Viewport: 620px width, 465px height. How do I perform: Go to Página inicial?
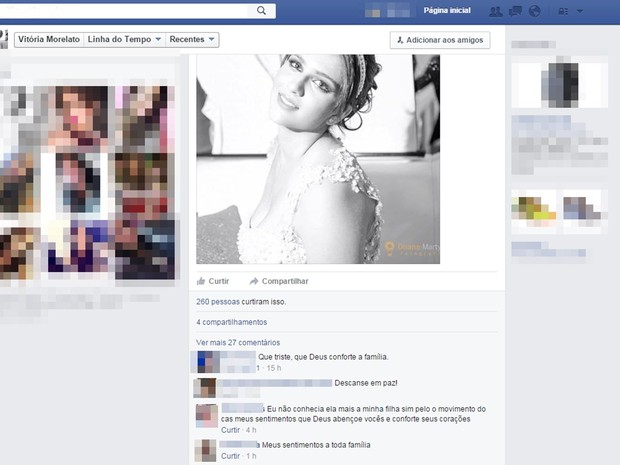point(447,10)
